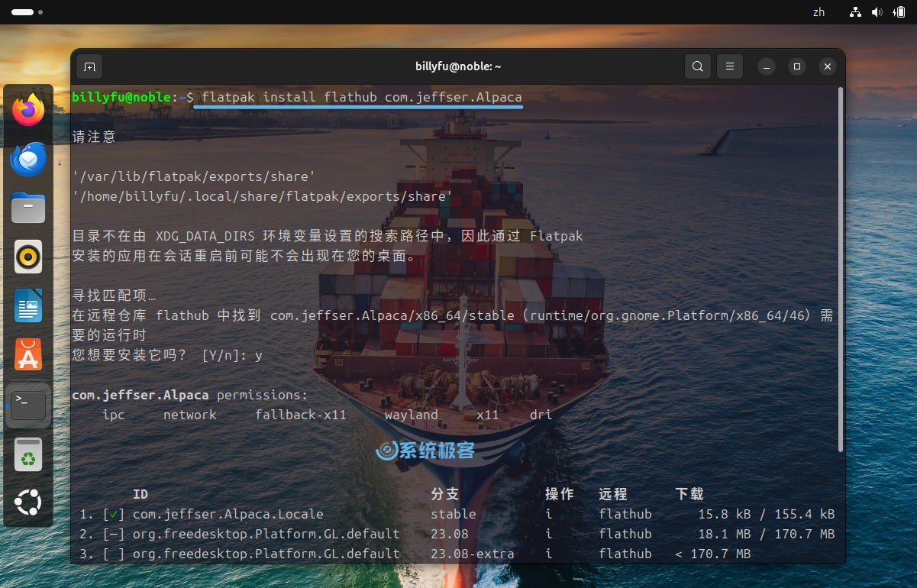Open the Activities workspace indicator

(27, 12)
